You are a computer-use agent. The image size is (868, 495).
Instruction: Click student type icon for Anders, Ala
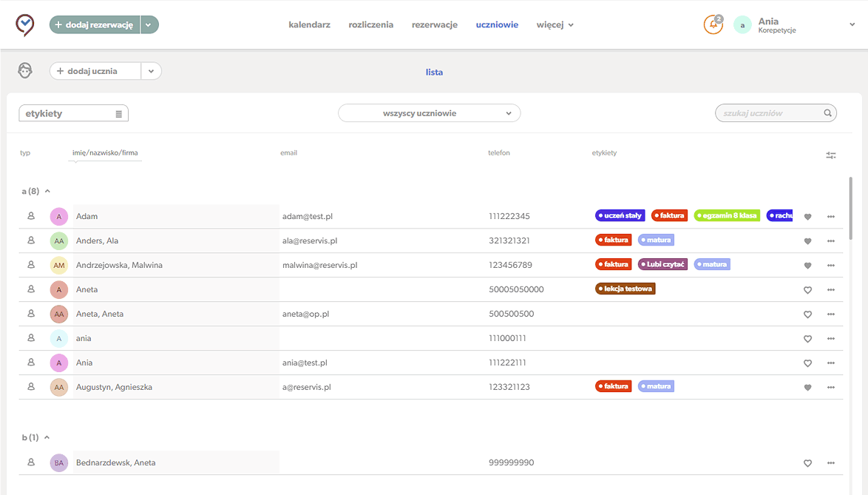(31, 240)
